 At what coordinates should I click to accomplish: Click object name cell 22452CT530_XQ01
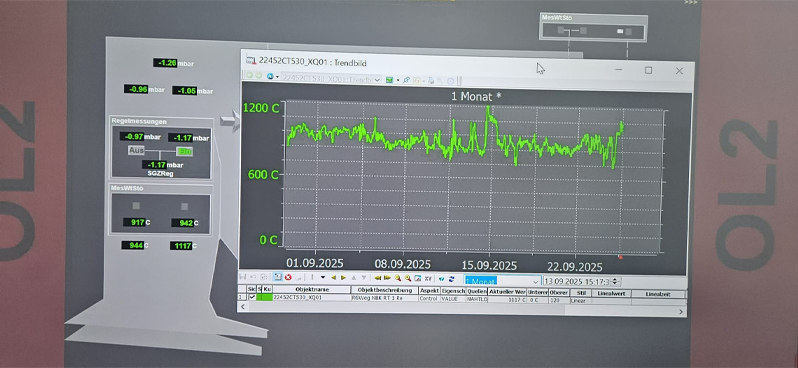click(x=312, y=297)
